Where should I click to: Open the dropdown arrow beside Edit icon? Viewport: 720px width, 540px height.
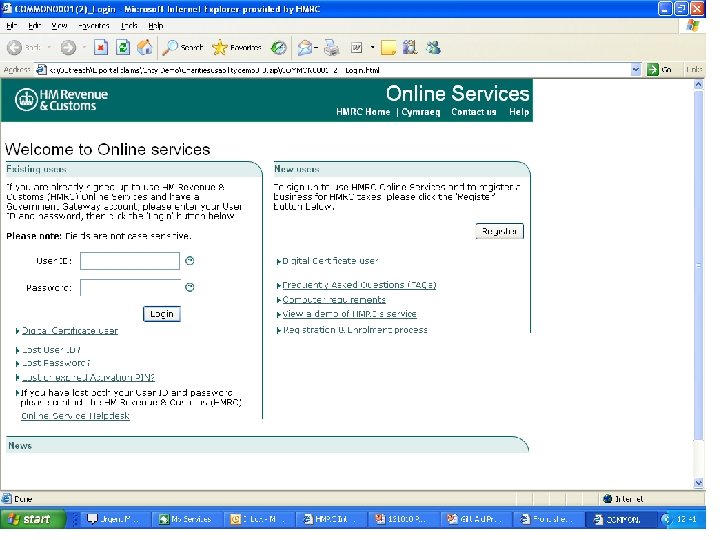372,47
